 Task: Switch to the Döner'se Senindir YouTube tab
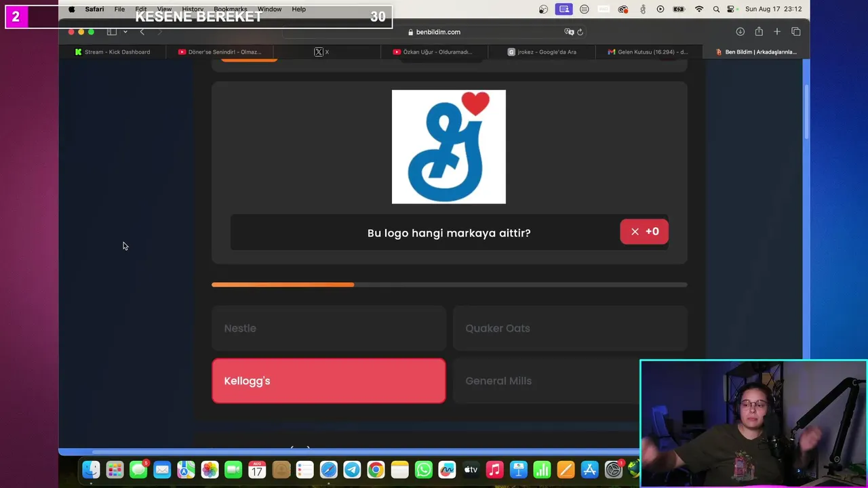pyautogui.click(x=220, y=52)
